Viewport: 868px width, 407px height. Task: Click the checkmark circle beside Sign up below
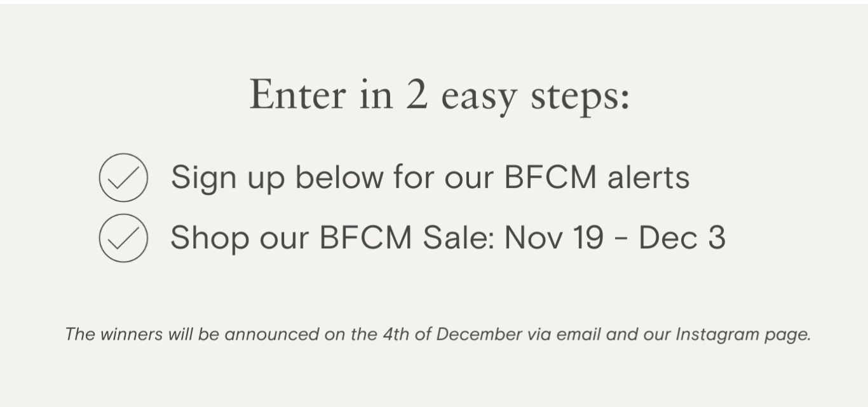tap(123, 178)
